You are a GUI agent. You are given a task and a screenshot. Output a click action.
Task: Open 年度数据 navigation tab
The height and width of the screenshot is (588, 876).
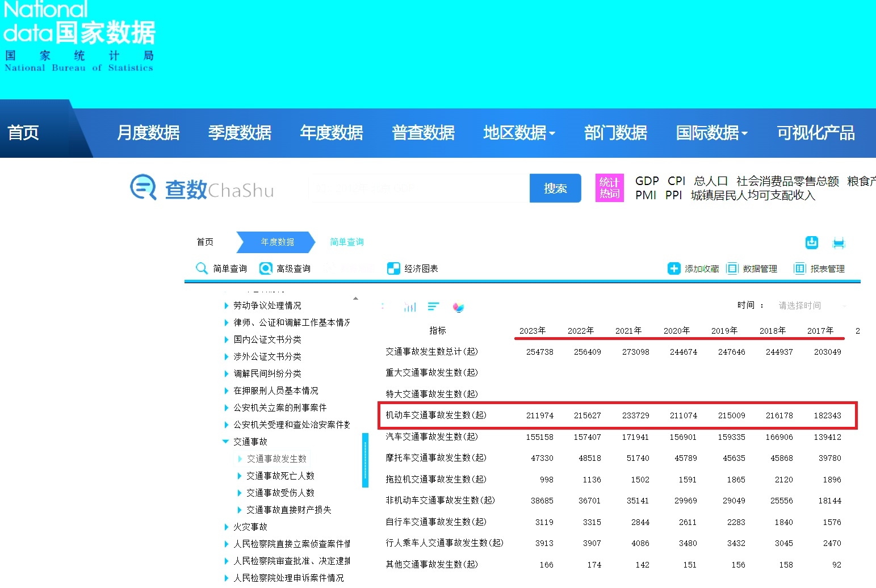332,133
